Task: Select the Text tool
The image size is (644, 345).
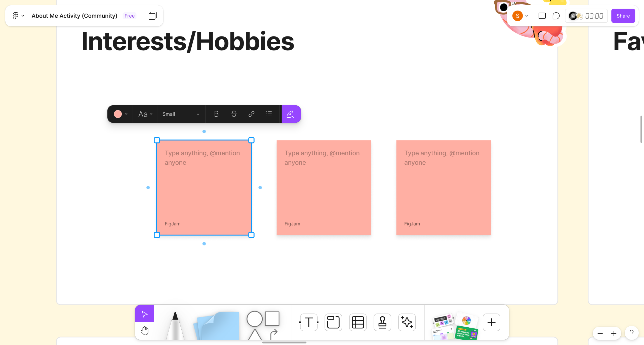Action: (x=309, y=322)
